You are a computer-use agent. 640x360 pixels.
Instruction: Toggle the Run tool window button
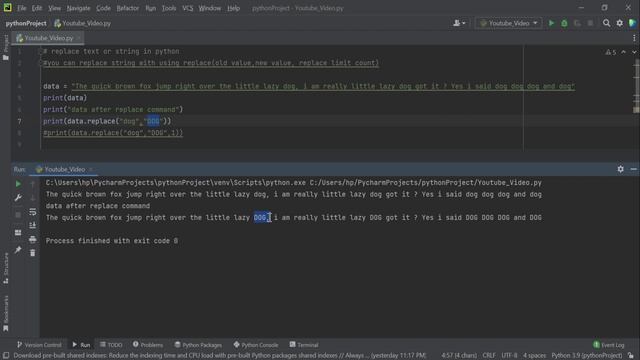[81, 345]
